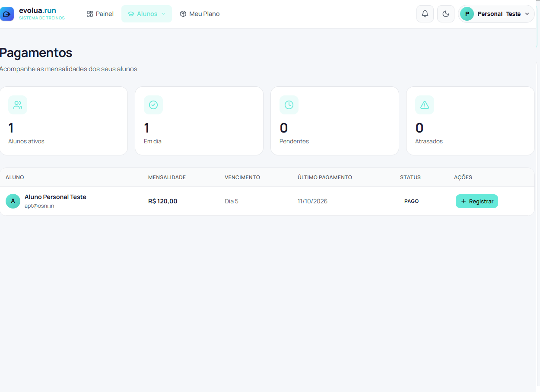Image resolution: width=540 pixels, height=392 pixels.
Task: Click the SISTEMA DE TREINOS tagline
Action: [42, 18]
